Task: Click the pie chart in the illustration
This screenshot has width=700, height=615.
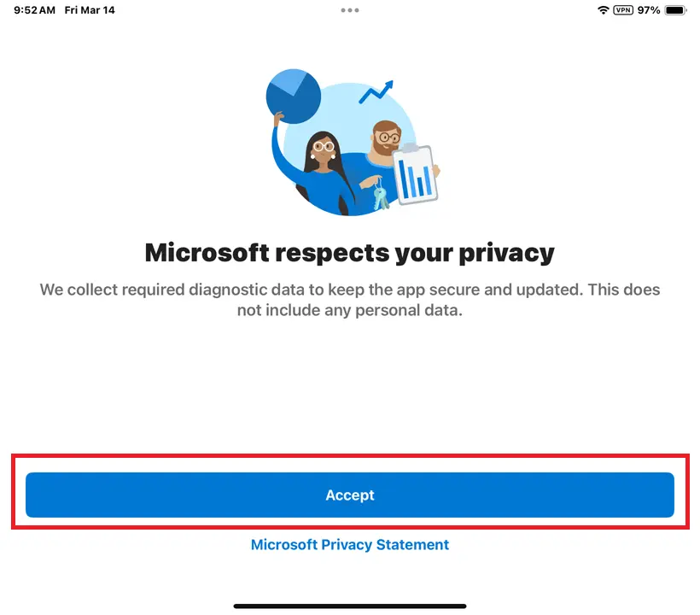Action: [293, 95]
